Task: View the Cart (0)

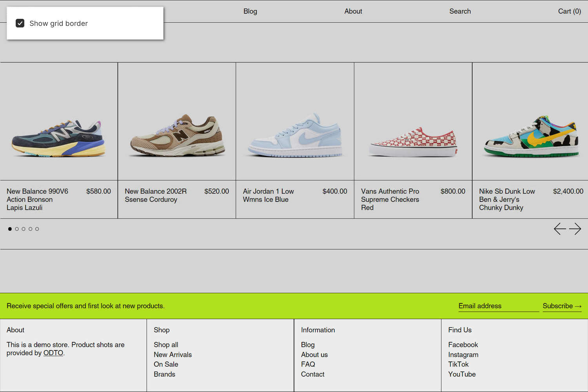Action: tap(569, 11)
